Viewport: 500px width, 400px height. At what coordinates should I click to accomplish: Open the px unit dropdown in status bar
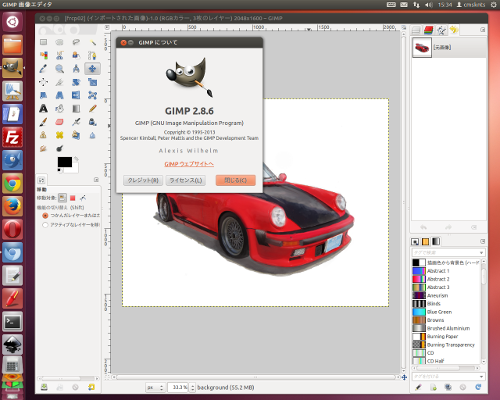[155, 387]
